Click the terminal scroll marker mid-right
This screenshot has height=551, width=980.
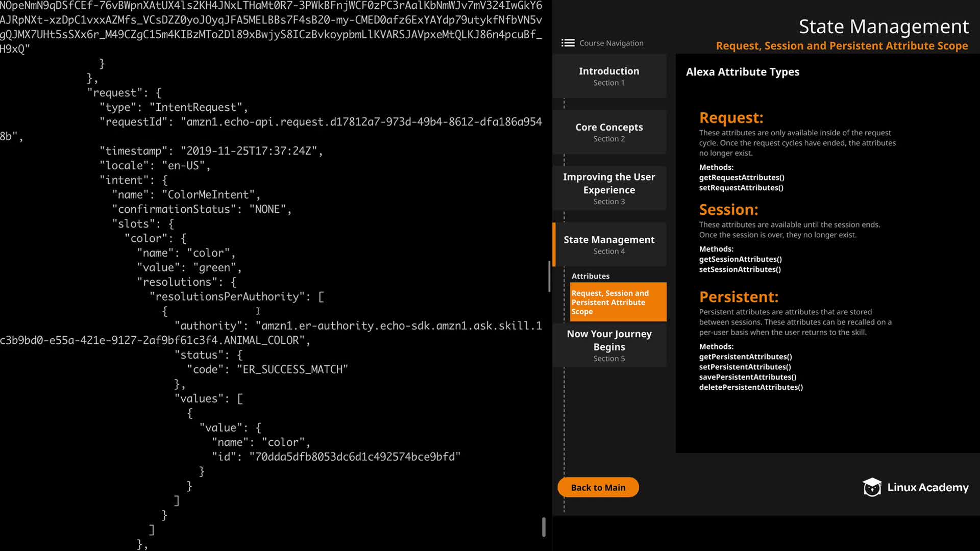click(x=549, y=276)
